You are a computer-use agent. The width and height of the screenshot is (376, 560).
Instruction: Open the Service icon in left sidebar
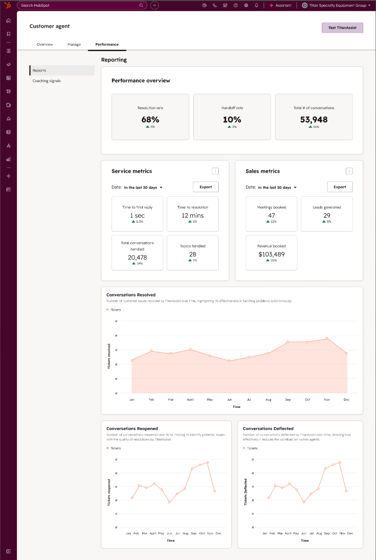pos(9,119)
